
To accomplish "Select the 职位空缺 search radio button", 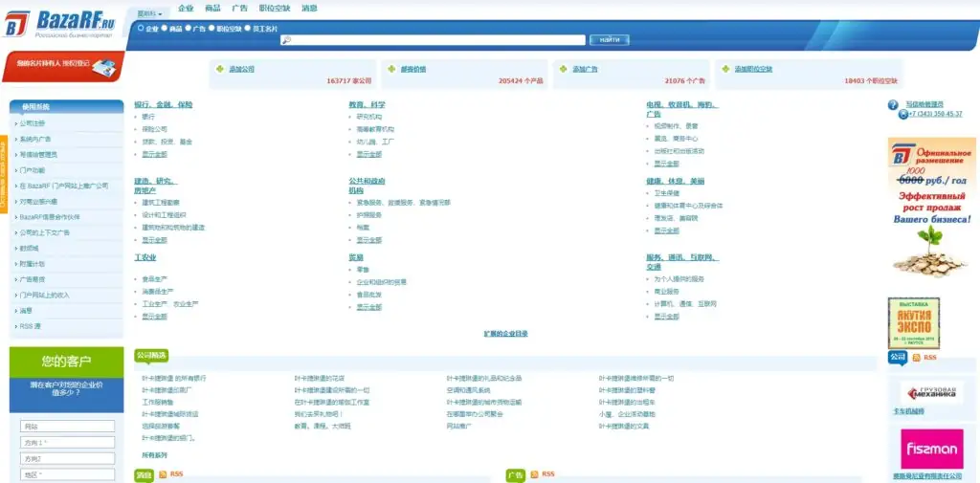I will click(x=212, y=29).
